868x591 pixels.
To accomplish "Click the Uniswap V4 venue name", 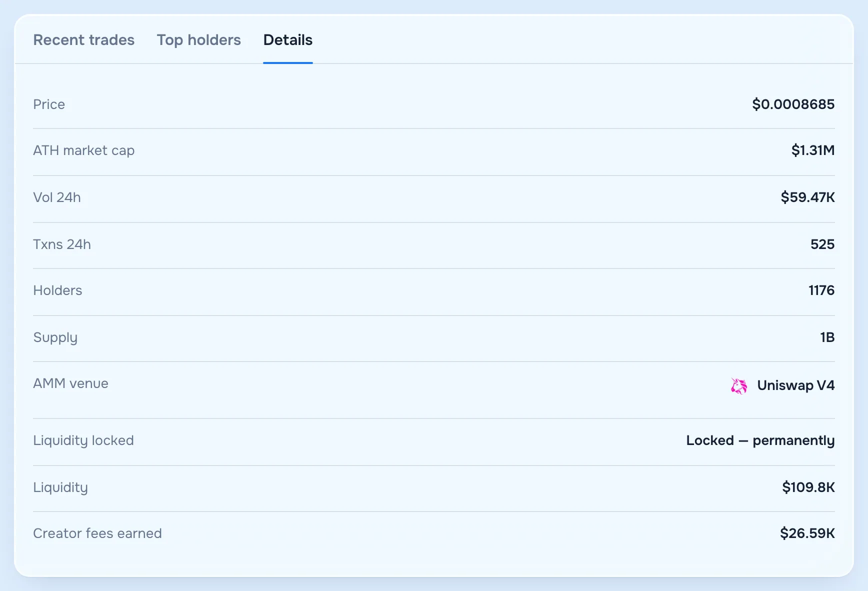I will (x=795, y=385).
